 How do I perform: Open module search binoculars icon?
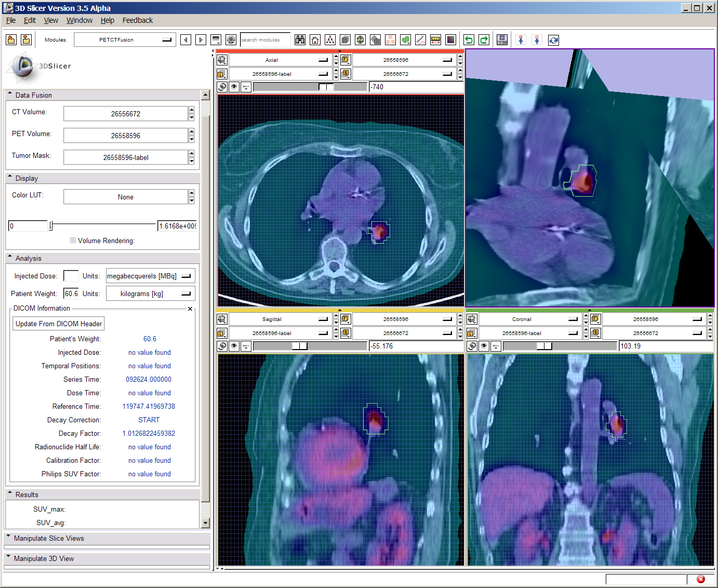coord(300,40)
